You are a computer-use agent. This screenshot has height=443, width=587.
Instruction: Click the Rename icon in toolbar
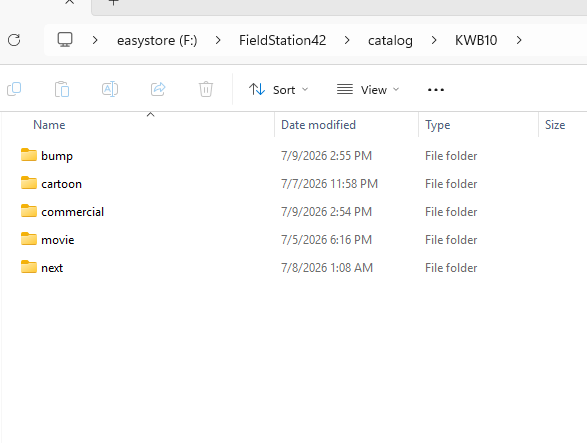pyautogui.click(x=110, y=89)
